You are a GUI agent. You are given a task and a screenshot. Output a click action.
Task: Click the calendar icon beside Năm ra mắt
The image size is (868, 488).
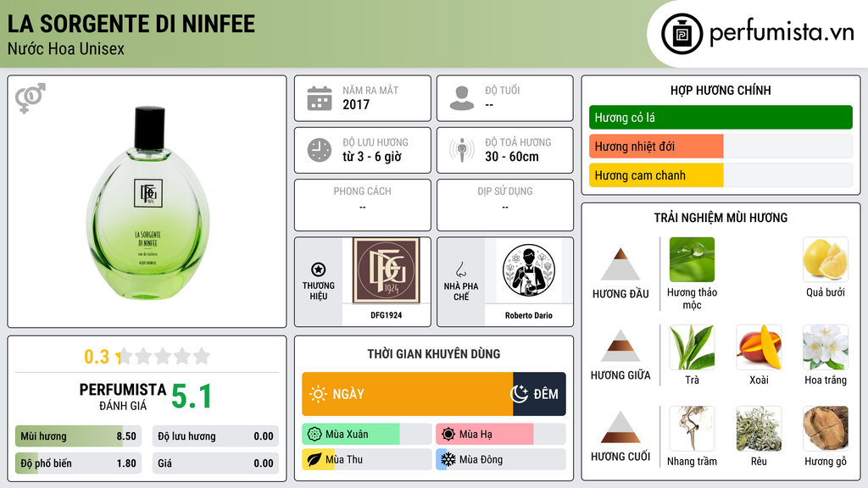(x=320, y=98)
